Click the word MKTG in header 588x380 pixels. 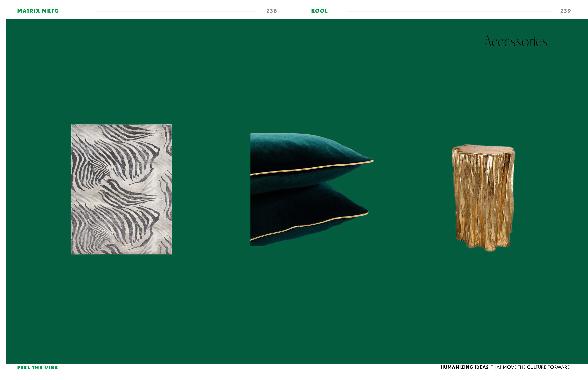tap(50, 11)
